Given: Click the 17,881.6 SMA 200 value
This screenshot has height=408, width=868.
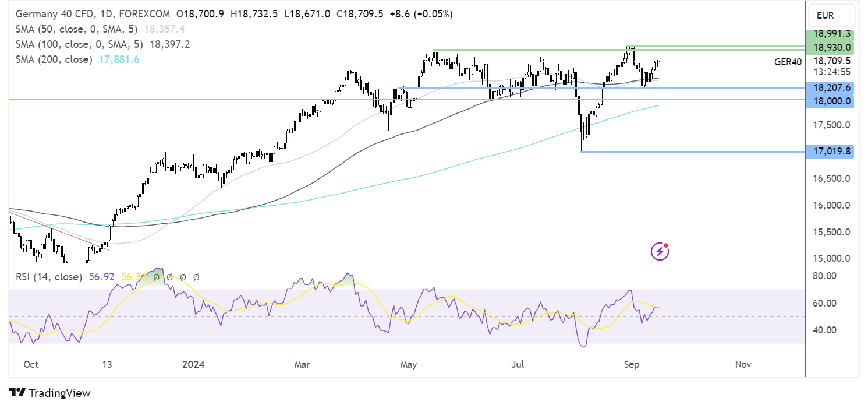Looking at the screenshot, I should click(118, 59).
